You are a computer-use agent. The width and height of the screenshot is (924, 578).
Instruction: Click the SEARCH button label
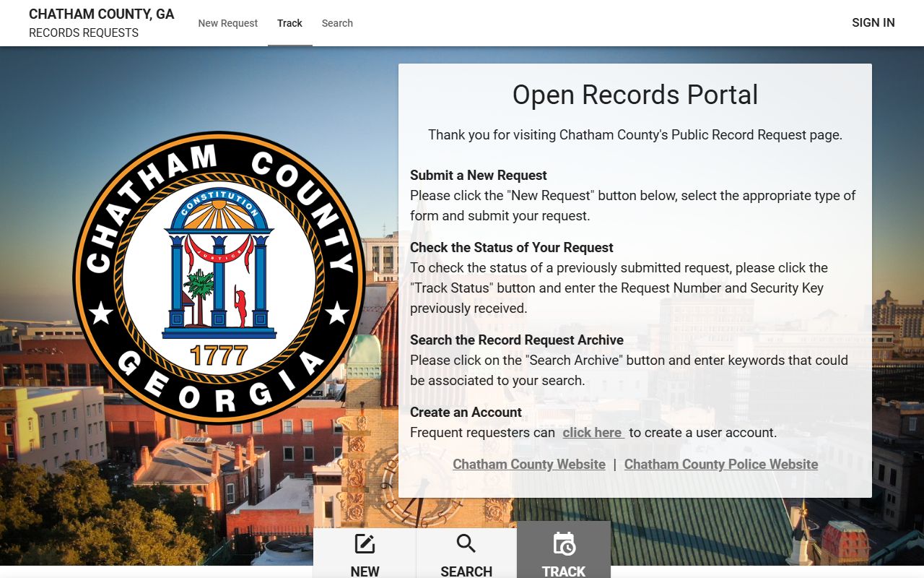[x=466, y=571]
